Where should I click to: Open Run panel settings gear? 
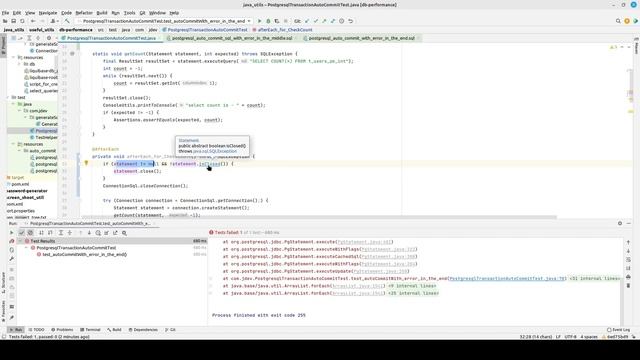tap(620, 223)
